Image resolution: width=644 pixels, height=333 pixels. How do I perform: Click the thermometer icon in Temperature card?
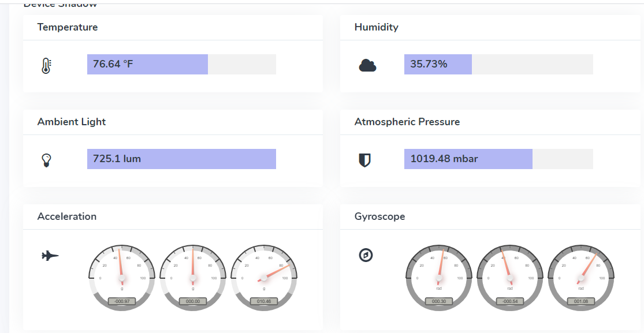(x=46, y=66)
